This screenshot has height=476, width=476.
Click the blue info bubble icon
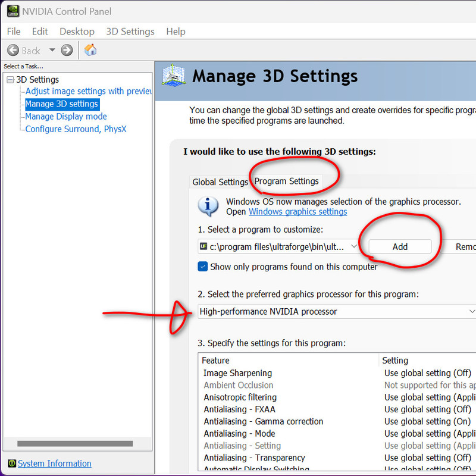(x=208, y=206)
